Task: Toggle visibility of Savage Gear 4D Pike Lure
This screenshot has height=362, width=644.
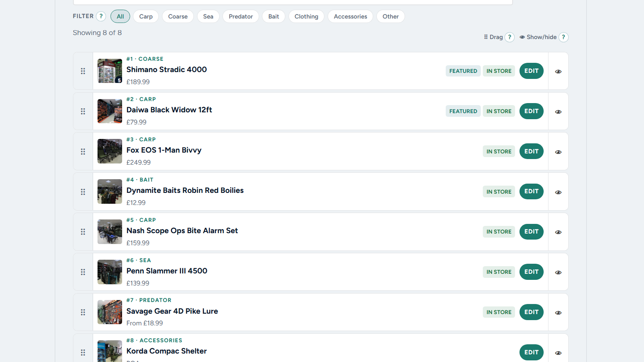Action: coord(558,312)
